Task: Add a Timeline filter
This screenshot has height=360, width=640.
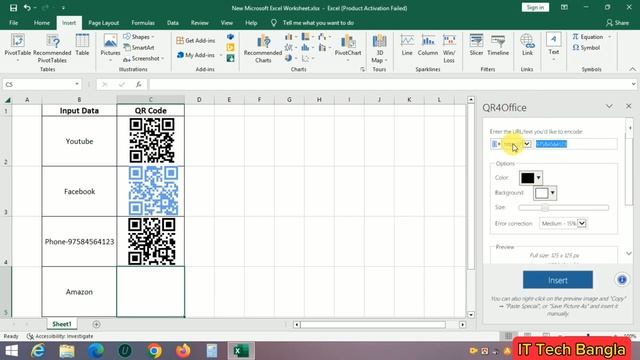Action: click(498, 45)
